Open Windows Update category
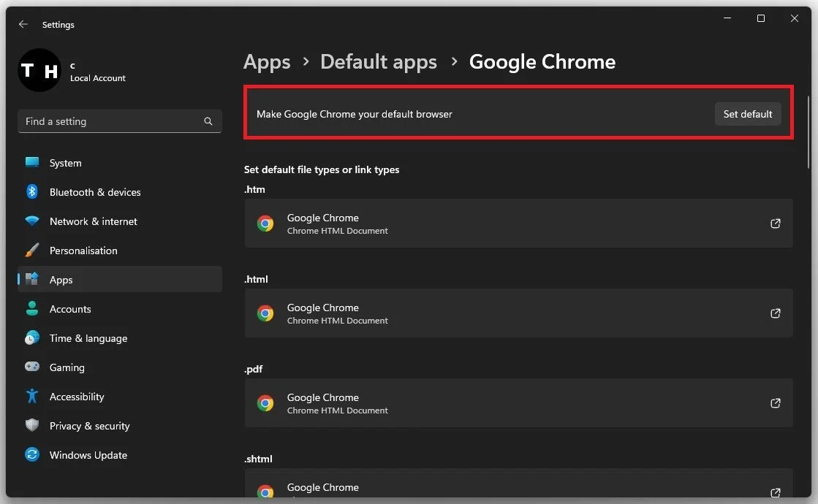This screenshot has height=504, width=818. pos(119,455)
